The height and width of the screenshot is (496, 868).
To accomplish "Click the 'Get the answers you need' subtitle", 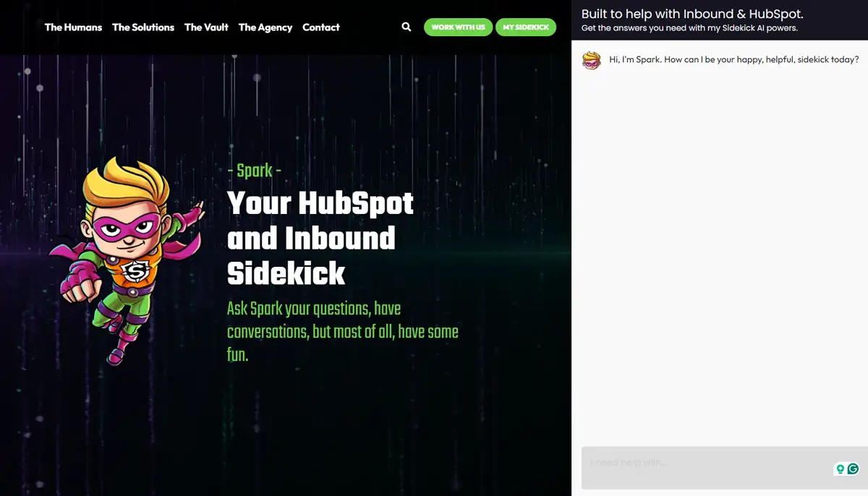I will tap(689, 28).
